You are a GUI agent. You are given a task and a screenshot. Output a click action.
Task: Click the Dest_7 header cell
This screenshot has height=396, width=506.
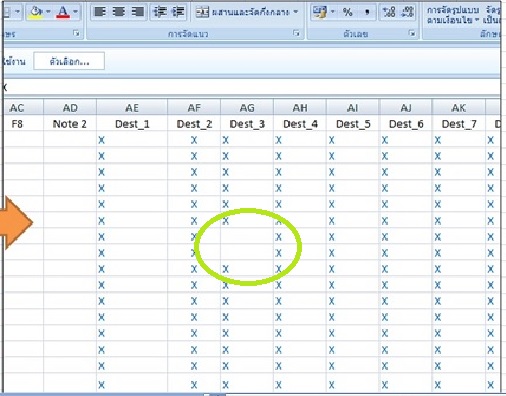point(459,124)
